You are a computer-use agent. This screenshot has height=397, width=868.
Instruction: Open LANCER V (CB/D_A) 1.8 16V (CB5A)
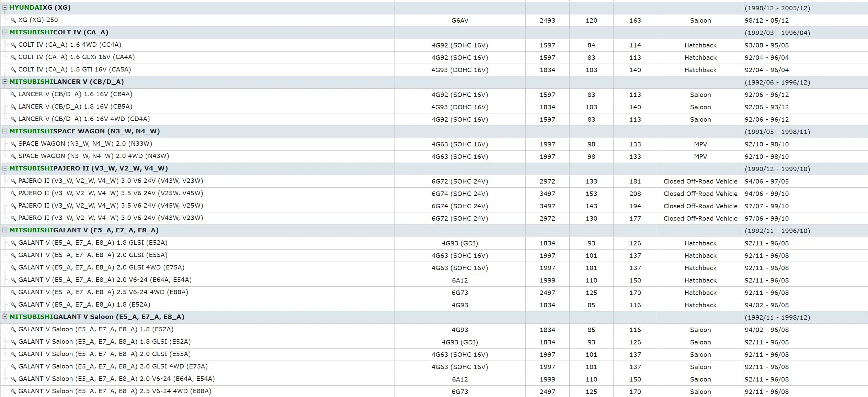(75, 107)
